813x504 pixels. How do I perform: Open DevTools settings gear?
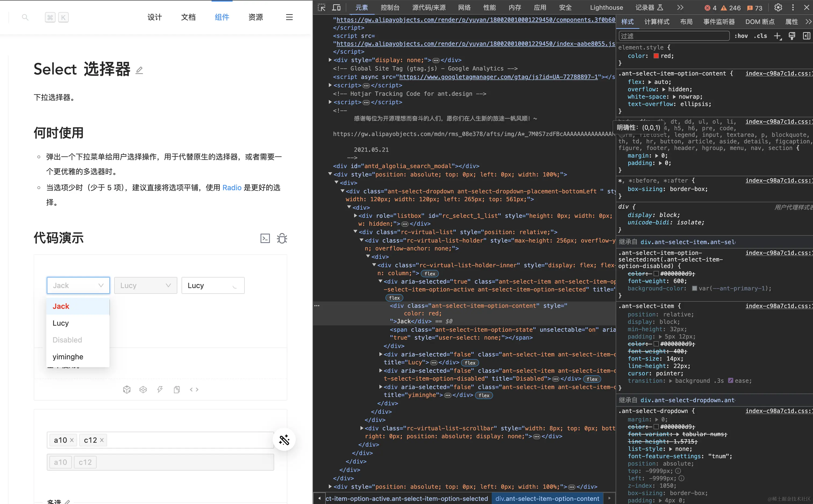pyautogui.click(x=778, y=7)
